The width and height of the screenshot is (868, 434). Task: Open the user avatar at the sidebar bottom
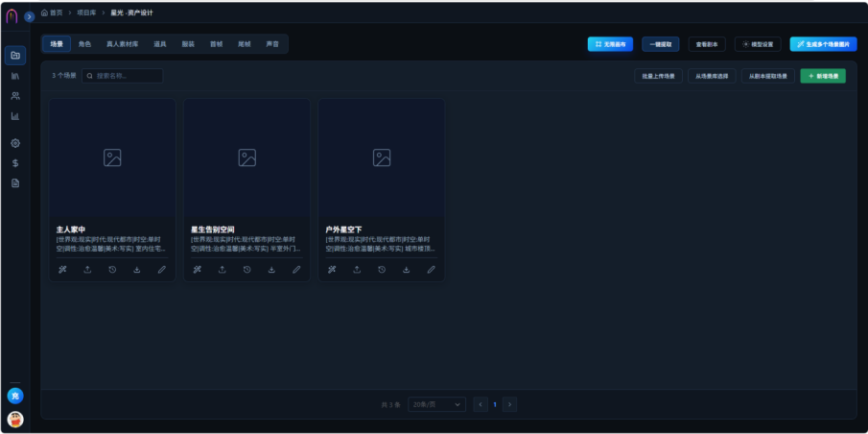pos(15,419)
